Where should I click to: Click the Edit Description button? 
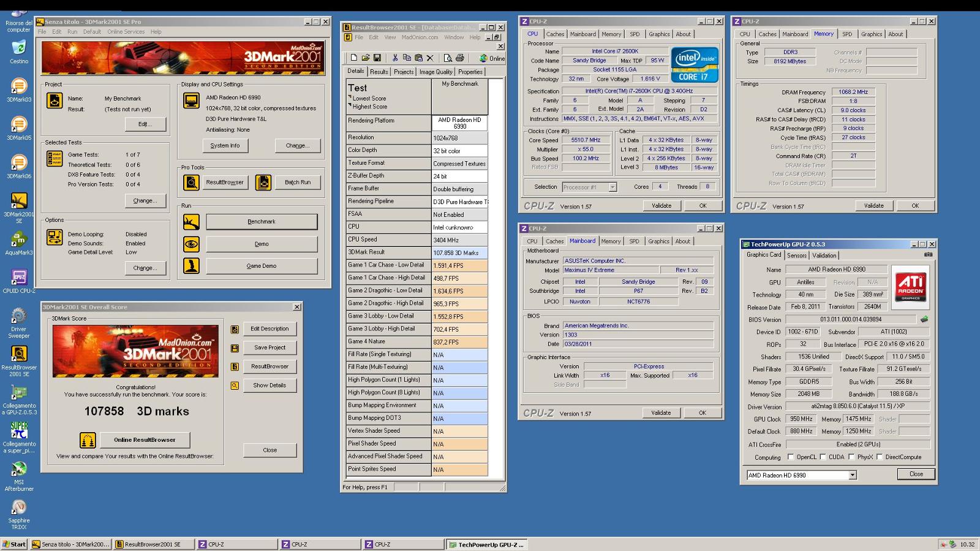[269, 329]
